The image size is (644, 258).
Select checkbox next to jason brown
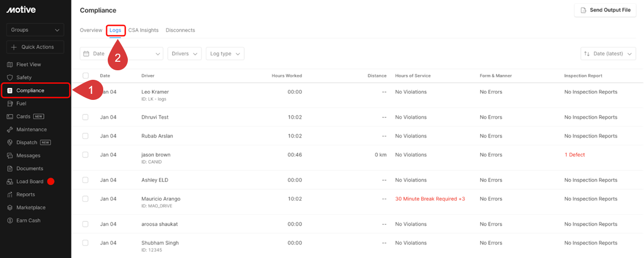tap(85, 155)
